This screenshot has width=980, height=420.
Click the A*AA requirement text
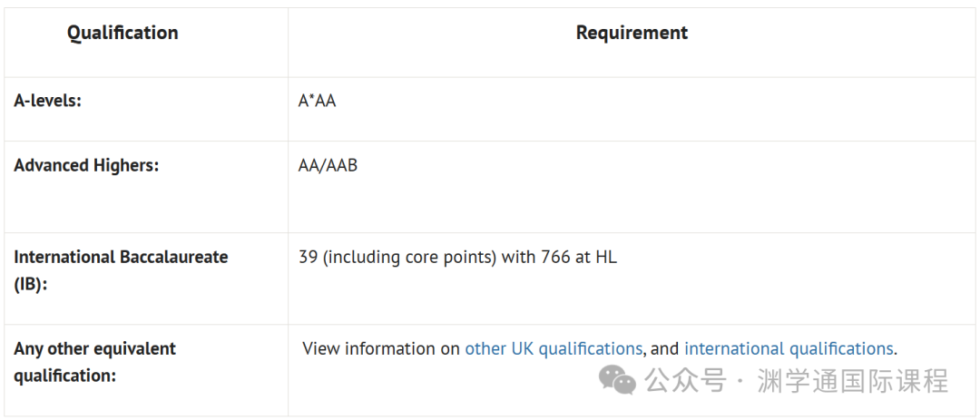pyautogui.click(x=317, y=101)
